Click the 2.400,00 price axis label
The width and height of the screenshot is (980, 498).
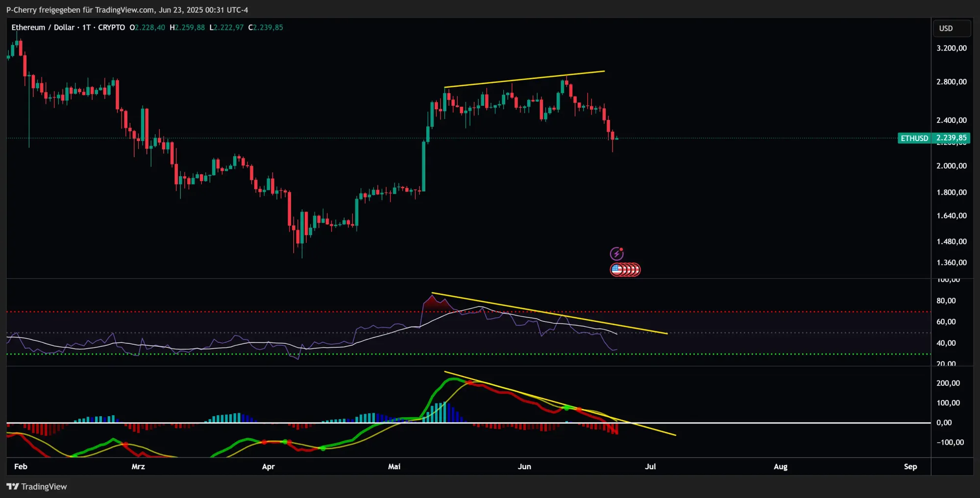952,120
